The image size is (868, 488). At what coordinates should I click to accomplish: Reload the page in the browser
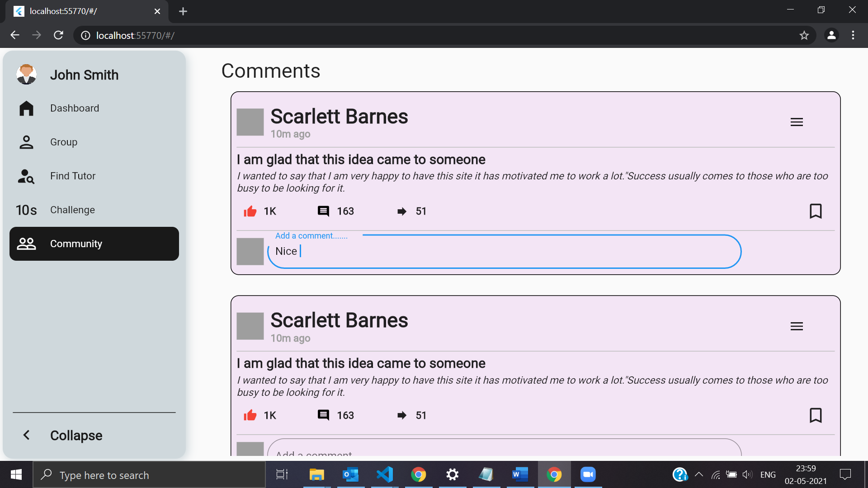[x=58, y=35]
